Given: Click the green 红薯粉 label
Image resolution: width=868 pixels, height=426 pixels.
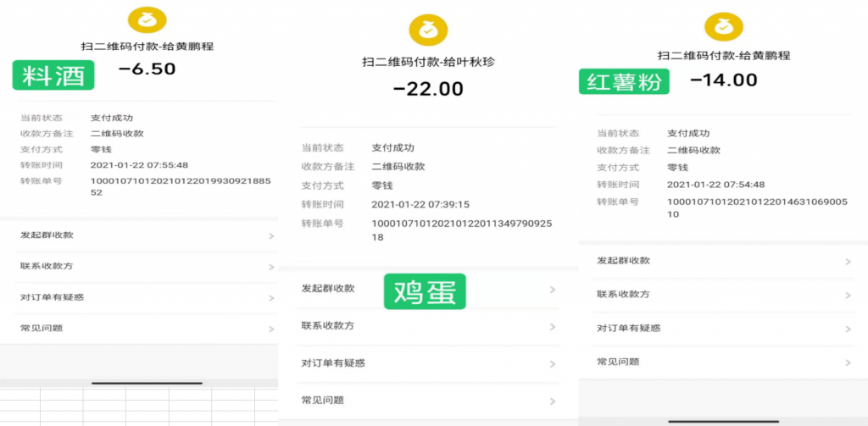Looking at the screenshot, I should click(624, 81).
